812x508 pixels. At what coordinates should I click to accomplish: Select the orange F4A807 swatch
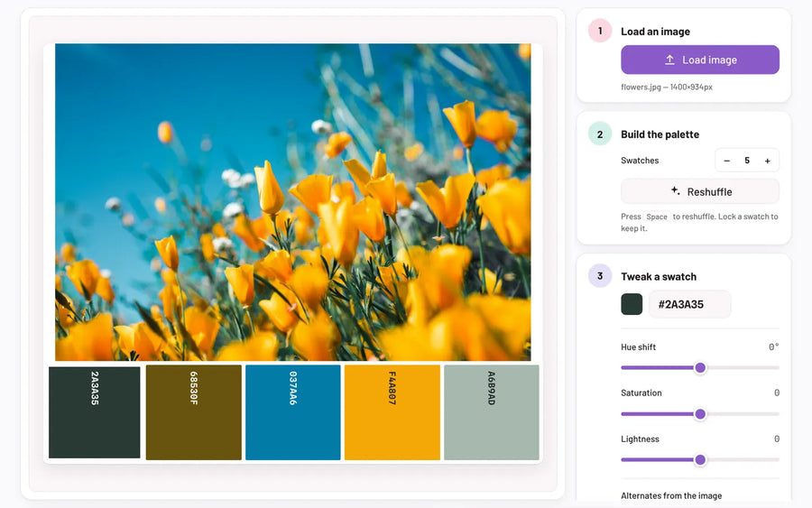(392, 412)
